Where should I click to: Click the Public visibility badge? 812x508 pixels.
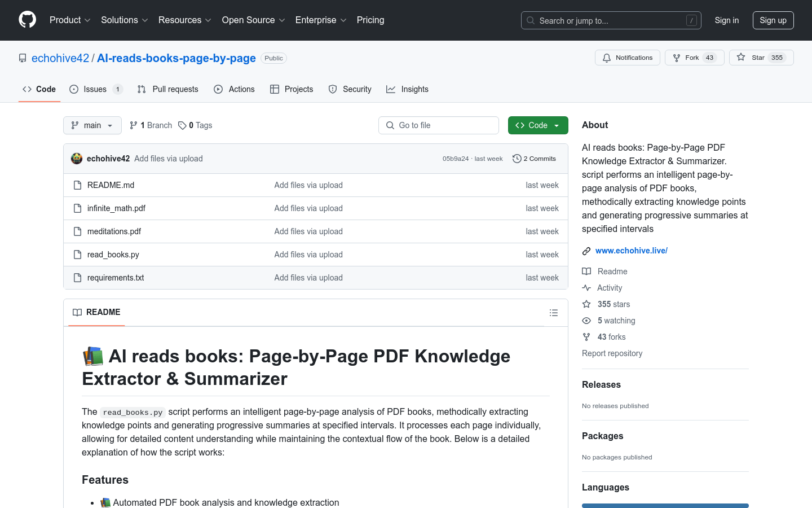273,58
